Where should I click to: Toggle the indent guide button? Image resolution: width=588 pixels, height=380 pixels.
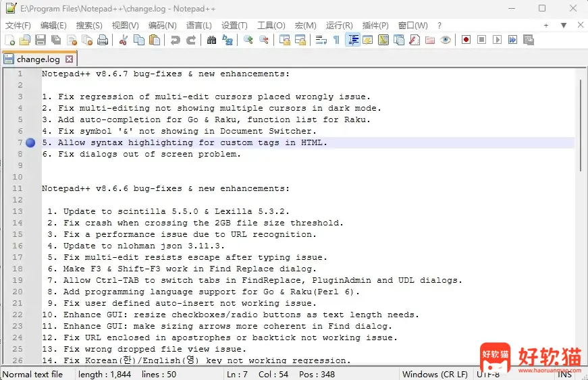pos(352,40)
